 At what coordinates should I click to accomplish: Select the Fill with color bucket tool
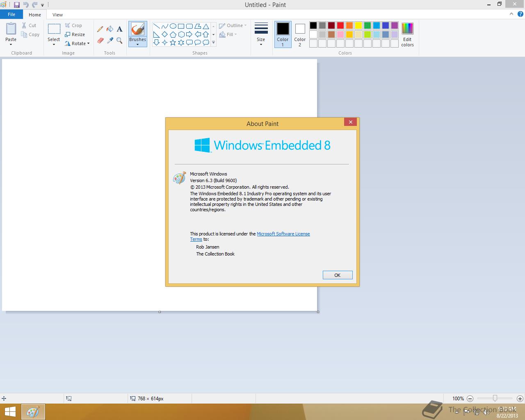[110, 29]
